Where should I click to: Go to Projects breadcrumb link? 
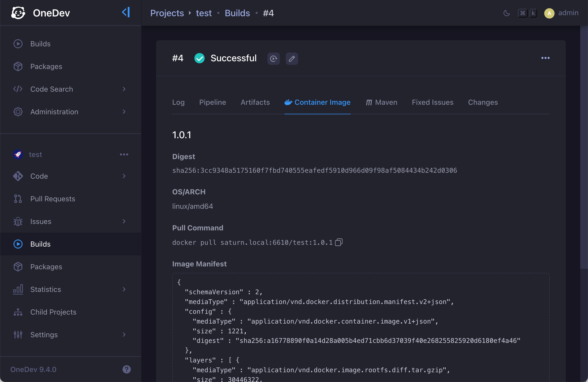point(167,13)
